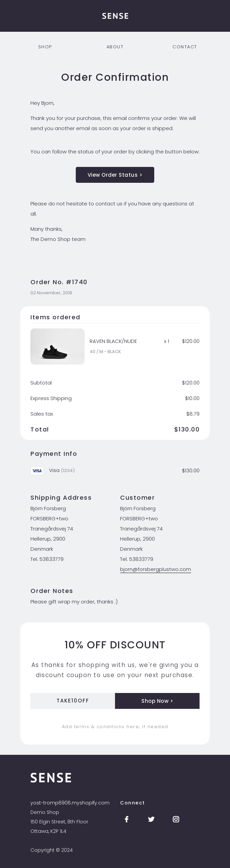Click the Shop Now button
Image resolution: width=230 pixels, height=868 pixels.
pos(157,701)
